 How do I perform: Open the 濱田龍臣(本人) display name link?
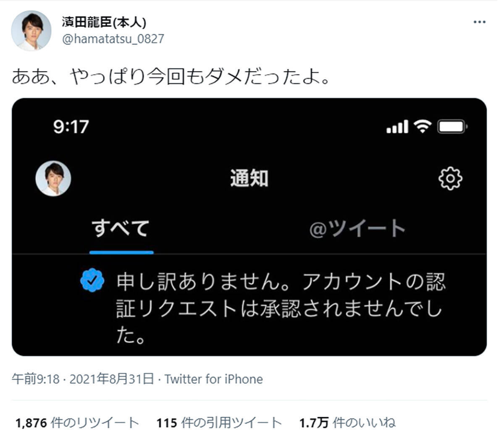tap(104, 22)
